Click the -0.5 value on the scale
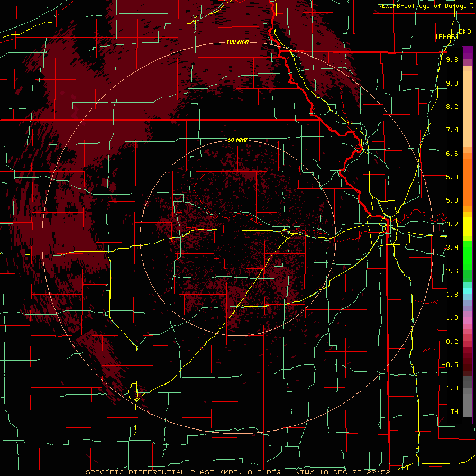Viewport: 476px width, 476px height. pos(450,365)
